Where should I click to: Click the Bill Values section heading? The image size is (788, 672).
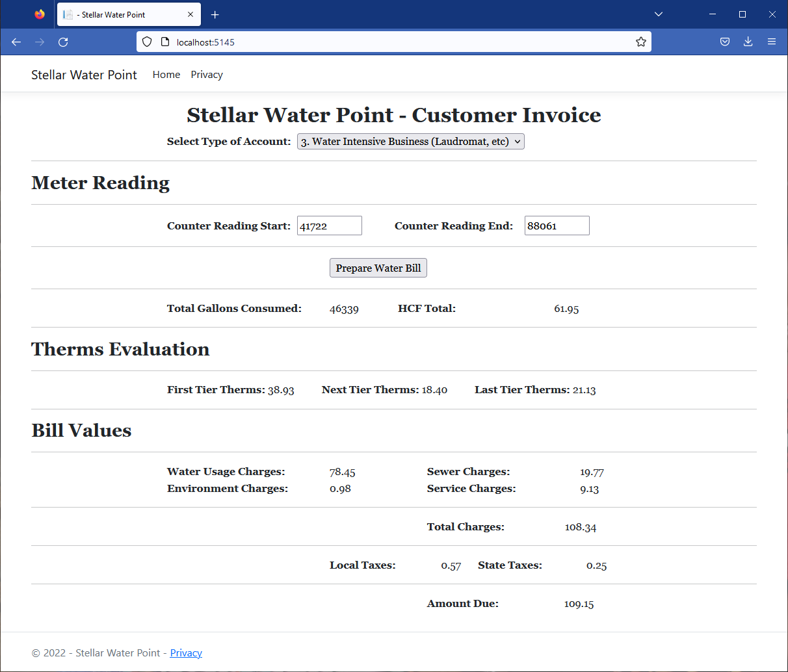[81, 430]
